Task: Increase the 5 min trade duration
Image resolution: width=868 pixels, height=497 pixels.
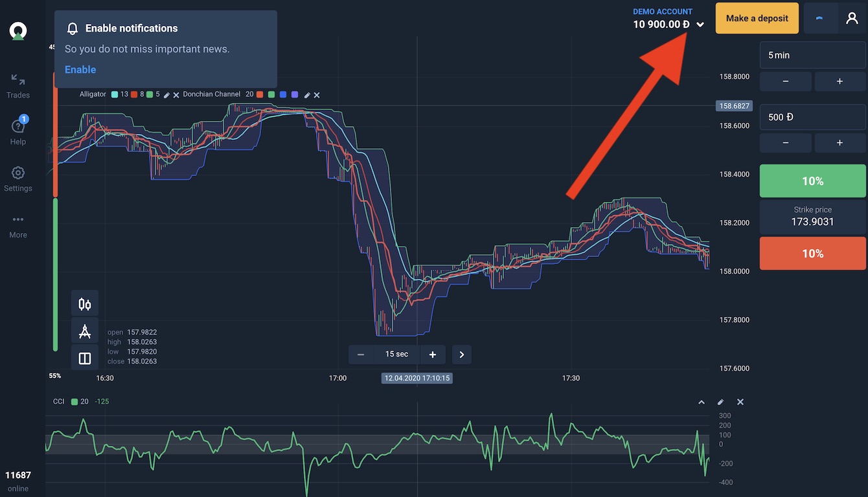Action: (x=839, y=82)
